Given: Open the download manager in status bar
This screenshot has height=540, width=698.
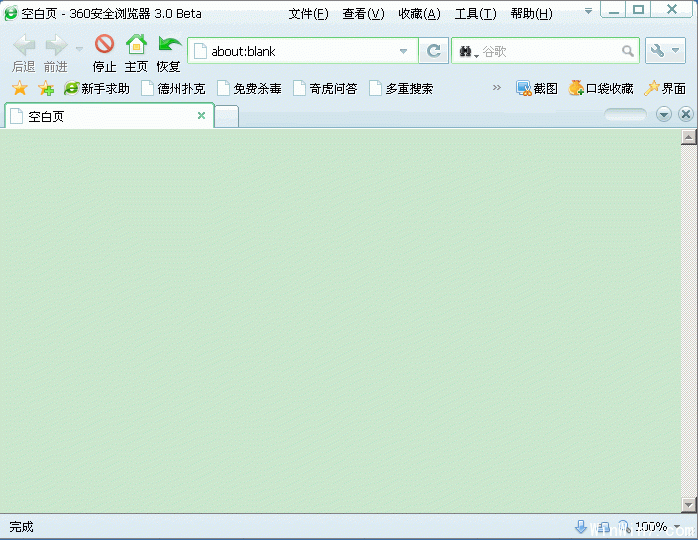Looking at the screenshot, I should (x=581, y=527).
